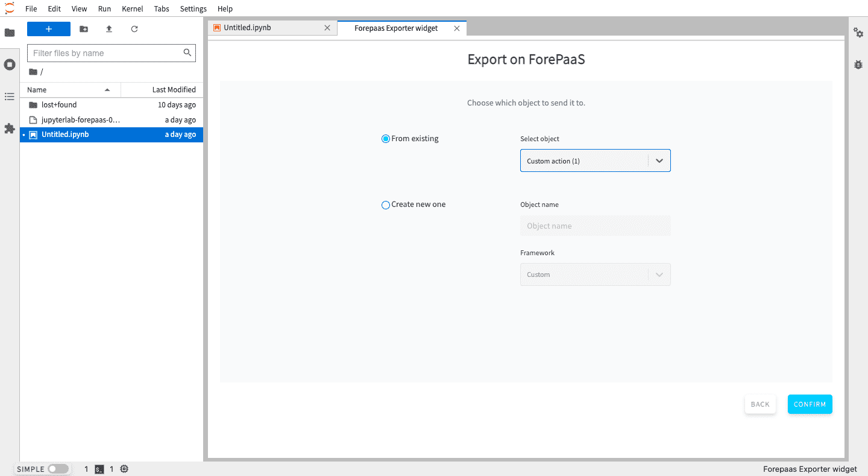Open the Edit menu
The image size is (868, 476).
point(54,9)
